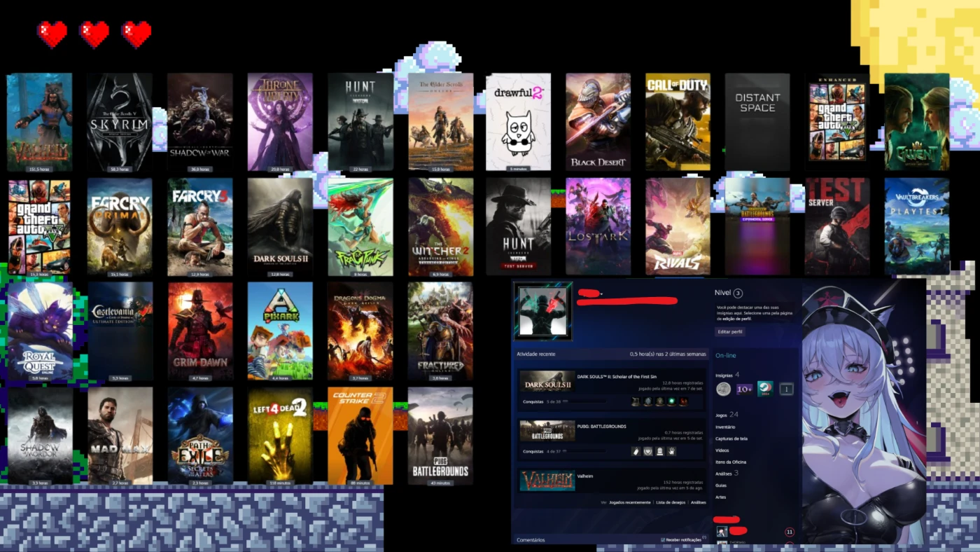Click the Insígnias 4 heading link
The width and height of the screenshot is (980, 552).
click(727, 375)
